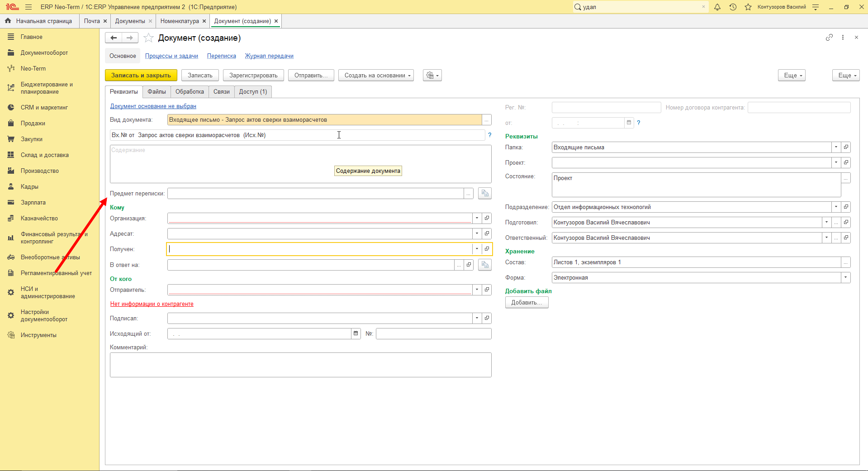Open Производство section in sidebar
The width and height of the screenshot is (868, 471).
pyautogui.click(x=40, y=171)
